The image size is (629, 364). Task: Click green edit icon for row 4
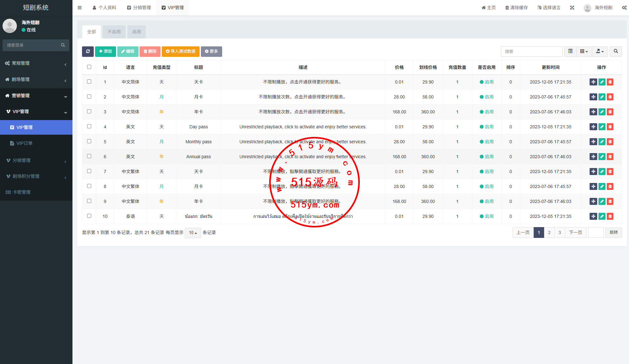[x=602, y=127]
